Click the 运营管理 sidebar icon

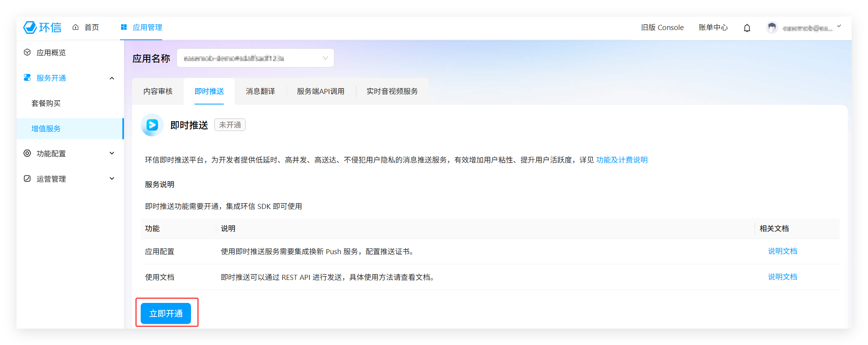(27, 179)
